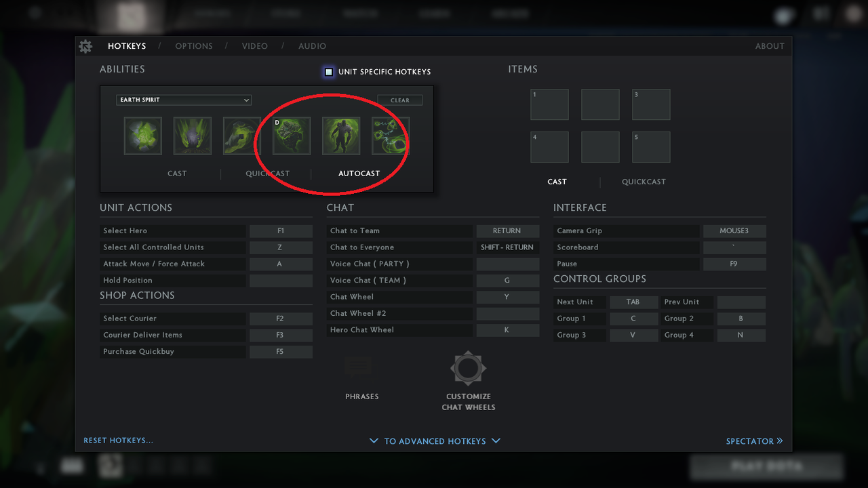Edit the Next Unit TAB binding
This screenshot has width=868, height=488.
[633, 302]
